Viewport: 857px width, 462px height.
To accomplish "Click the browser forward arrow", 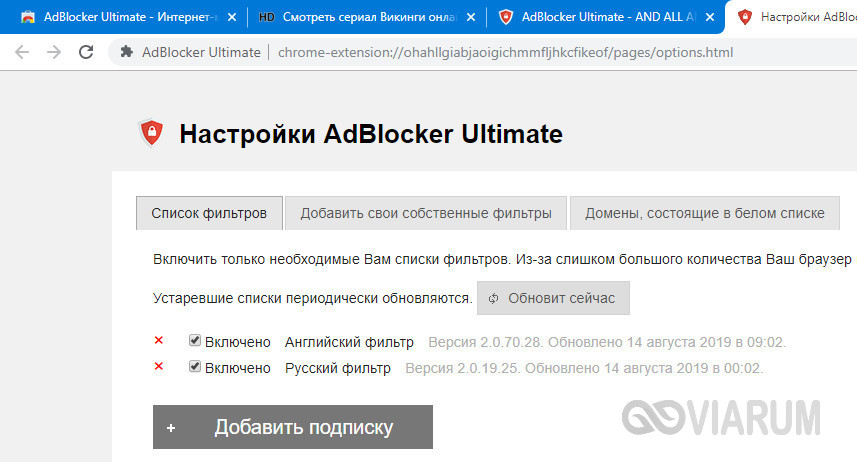I will pos(54,52).
